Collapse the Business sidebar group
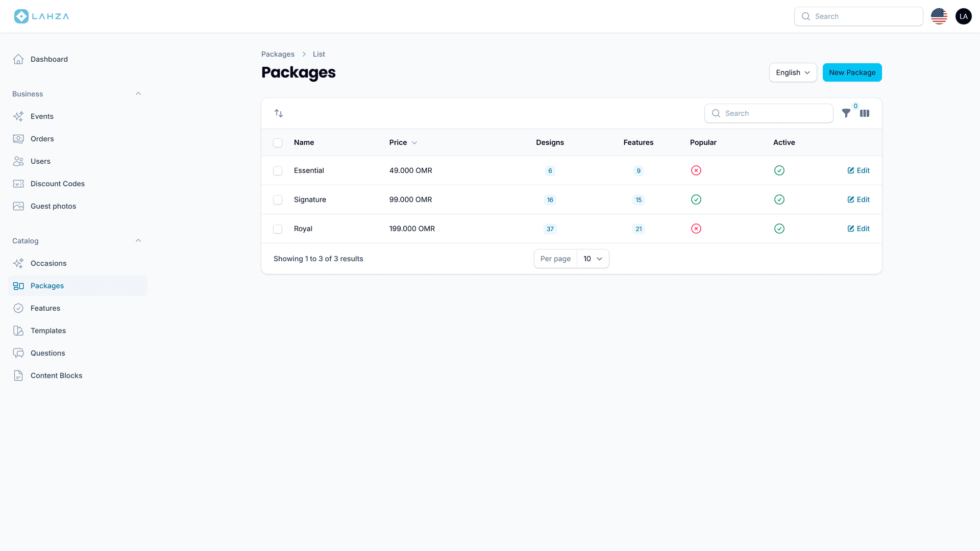Screen dimensions: 980x551 point(138,94)
